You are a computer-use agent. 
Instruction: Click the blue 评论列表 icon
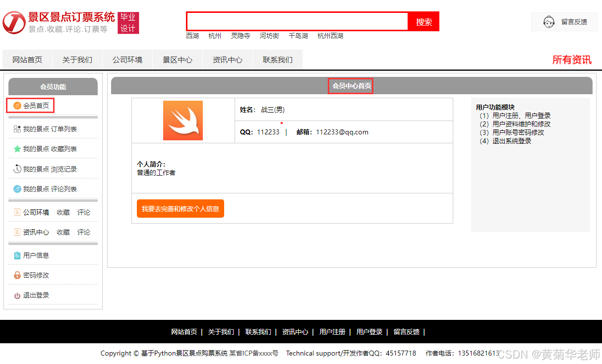click(17, 189)
